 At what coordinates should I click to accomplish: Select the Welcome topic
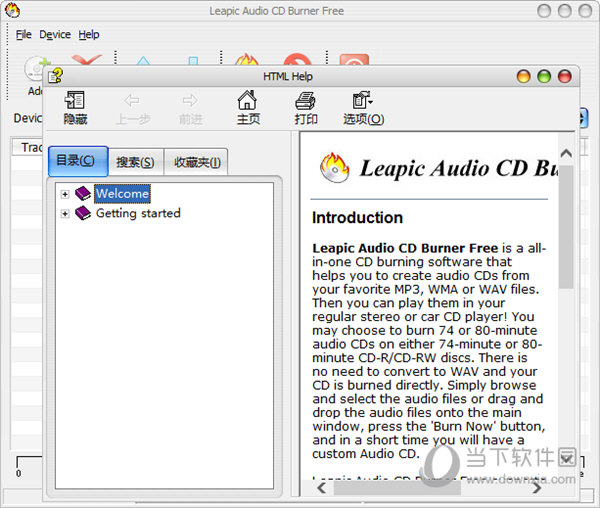122,194
